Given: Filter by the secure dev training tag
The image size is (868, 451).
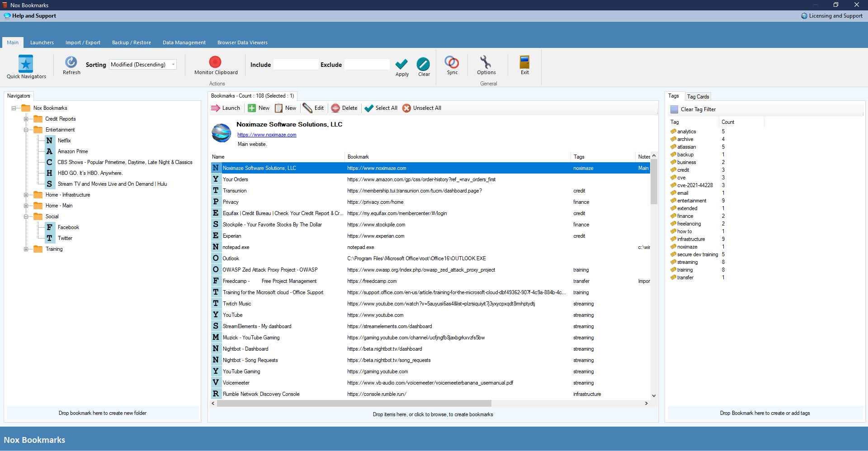Looking at the screenshot, I should point(697,254).
